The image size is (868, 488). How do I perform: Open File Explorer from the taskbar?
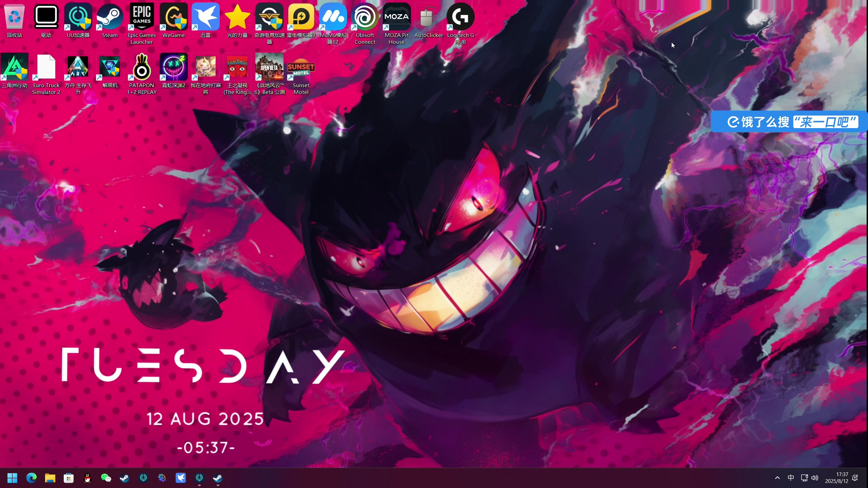click(50, 478)
